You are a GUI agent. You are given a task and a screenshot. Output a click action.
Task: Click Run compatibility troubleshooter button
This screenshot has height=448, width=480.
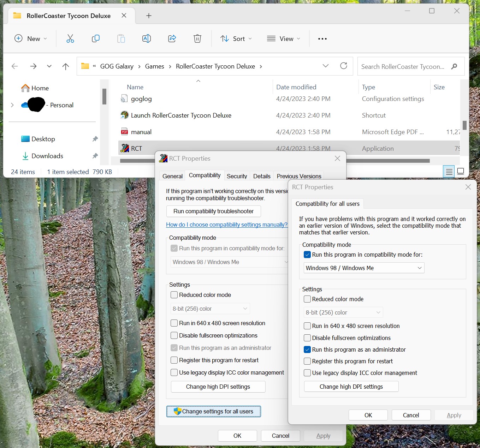click(x=214, y=211)
